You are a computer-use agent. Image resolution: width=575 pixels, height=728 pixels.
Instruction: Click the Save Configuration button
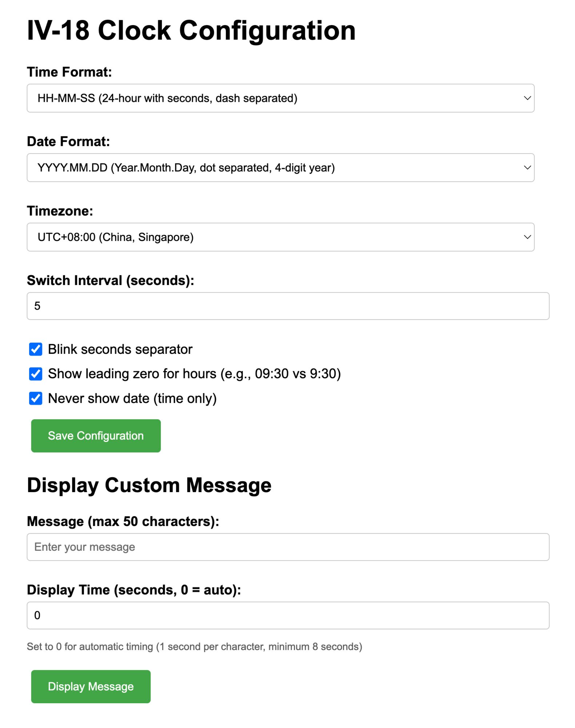coord(96,436)
